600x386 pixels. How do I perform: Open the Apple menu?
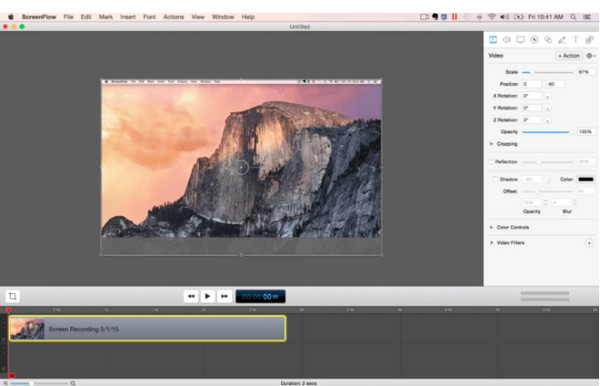[x=11, y=17]
